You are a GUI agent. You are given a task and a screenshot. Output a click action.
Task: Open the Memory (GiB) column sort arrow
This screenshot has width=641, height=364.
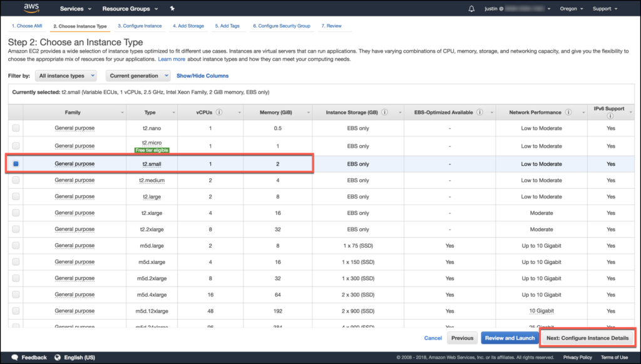coord(308,113)
